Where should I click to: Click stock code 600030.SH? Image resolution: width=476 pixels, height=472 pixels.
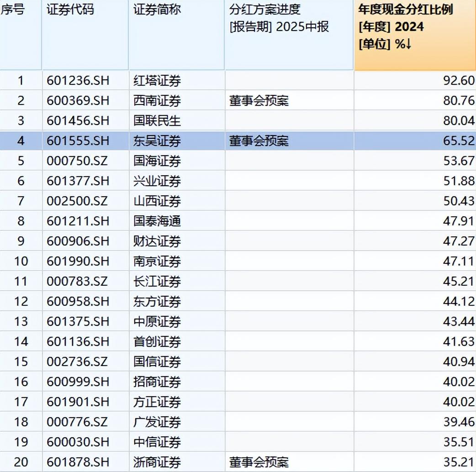[x=78, y=442]
